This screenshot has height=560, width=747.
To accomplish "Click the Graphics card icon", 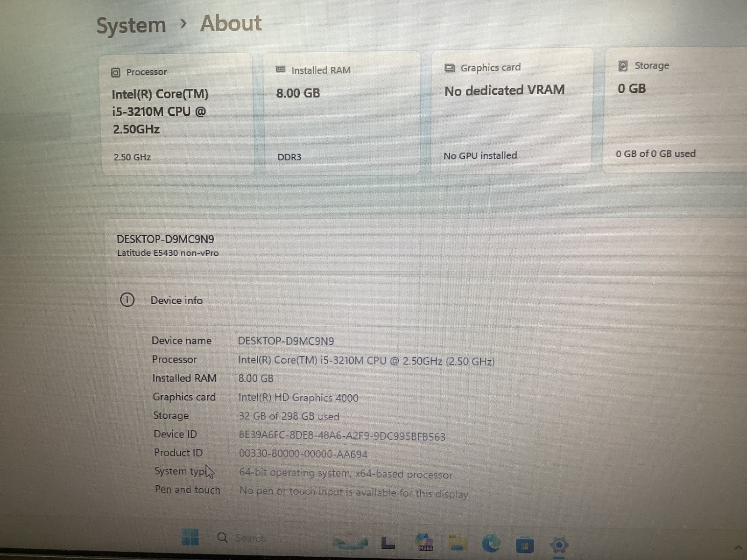I will (450, 68).
